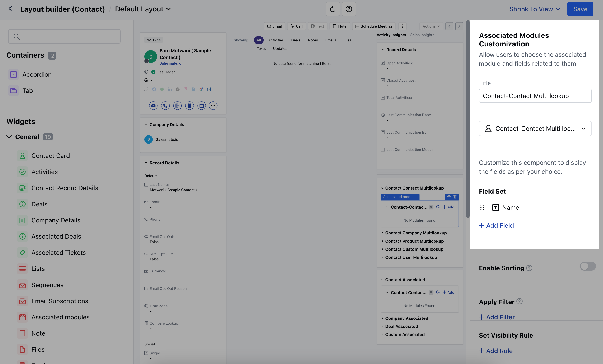This screenshot has height=364, width=603.
Task: Select the Accordion container item
Action: pos(37,74)
